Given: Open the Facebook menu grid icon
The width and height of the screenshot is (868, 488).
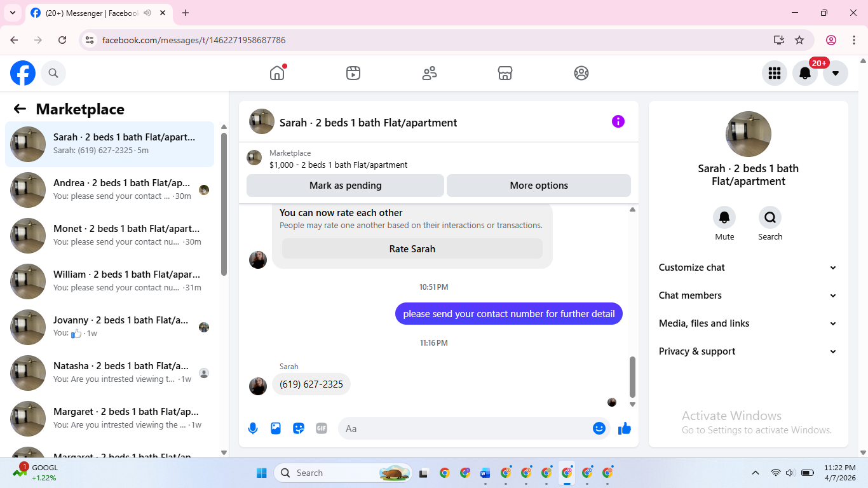Looking at the screenshot, I should coord(775,73).
